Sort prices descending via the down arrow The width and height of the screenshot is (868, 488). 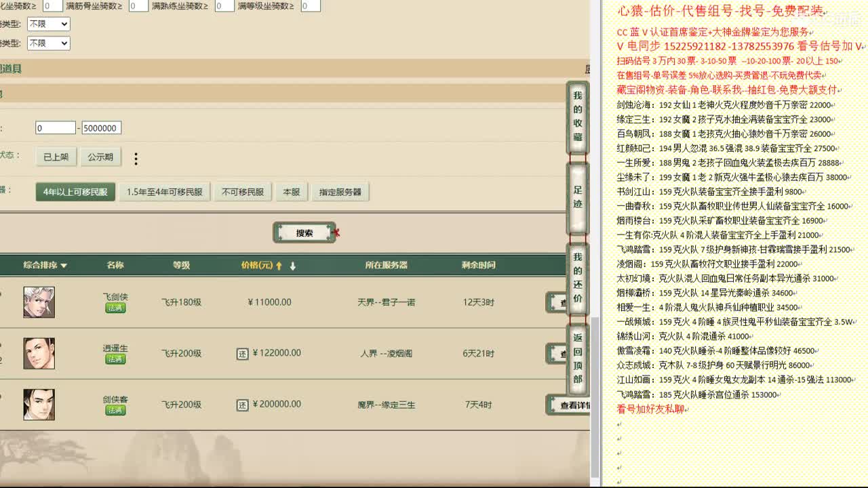292,265
